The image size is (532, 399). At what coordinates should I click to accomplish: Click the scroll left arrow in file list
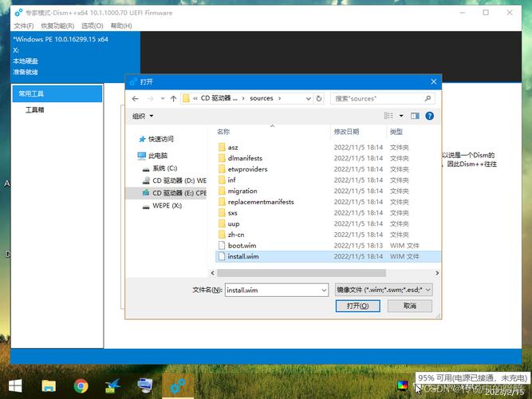pyautogui.click(x=213, y=273)
